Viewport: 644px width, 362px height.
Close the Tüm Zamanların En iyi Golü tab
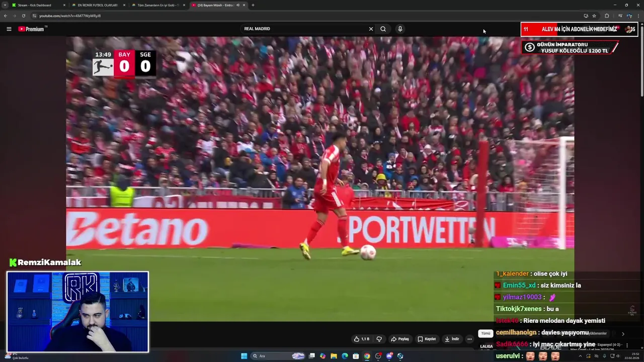184,5
